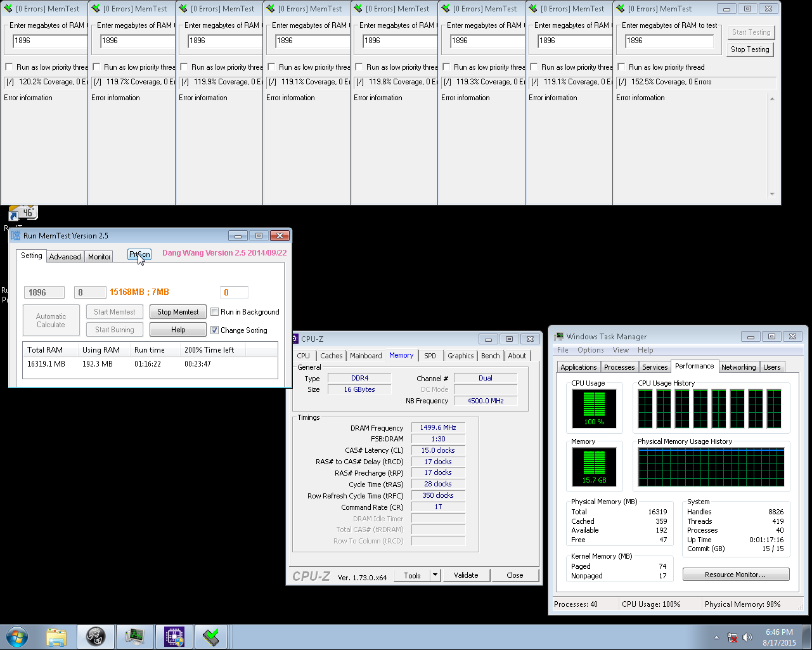812x650 pixels.
Task: Select MemTest green checkmark icon on taskbar
Action: pyautogui.click(x=212, y=637)
